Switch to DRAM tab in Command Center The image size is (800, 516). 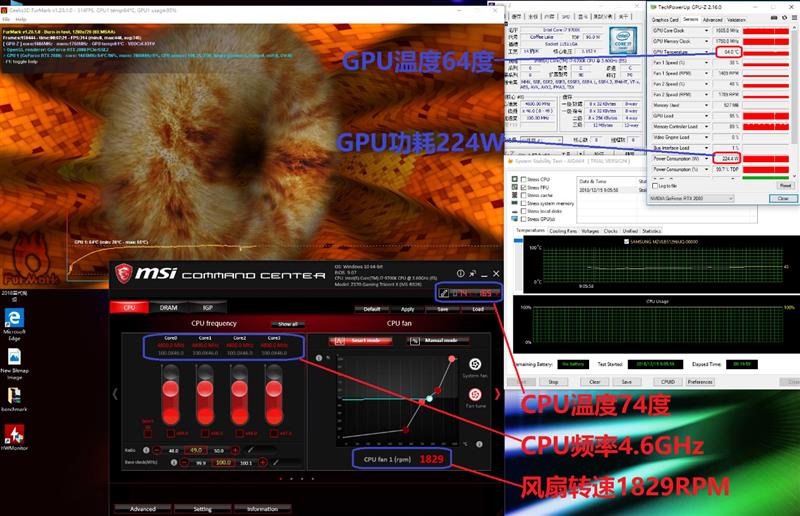click(x=169, y=308)
